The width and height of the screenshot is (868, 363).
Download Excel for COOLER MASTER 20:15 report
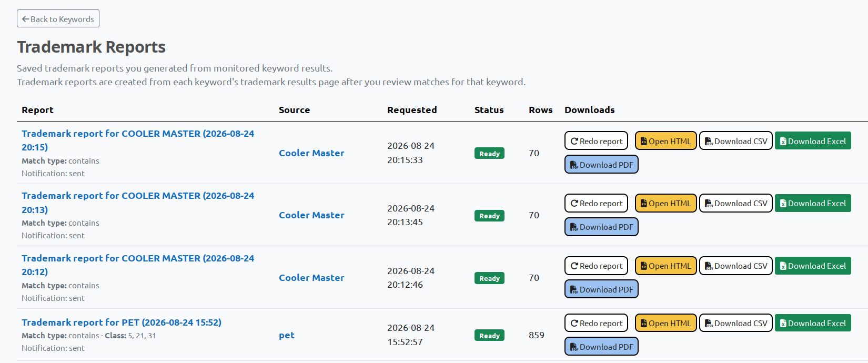tap(813, 141)
